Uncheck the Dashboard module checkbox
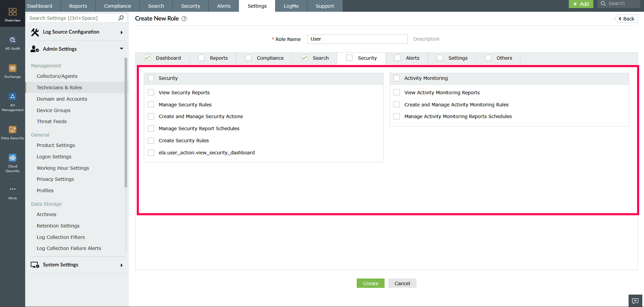Screen dimensions: 644x307 [147, 58]
